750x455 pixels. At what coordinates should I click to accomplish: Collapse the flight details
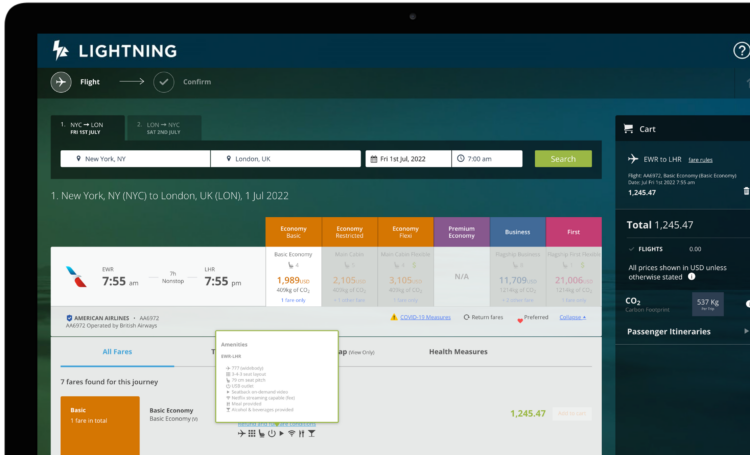[573, 317]
